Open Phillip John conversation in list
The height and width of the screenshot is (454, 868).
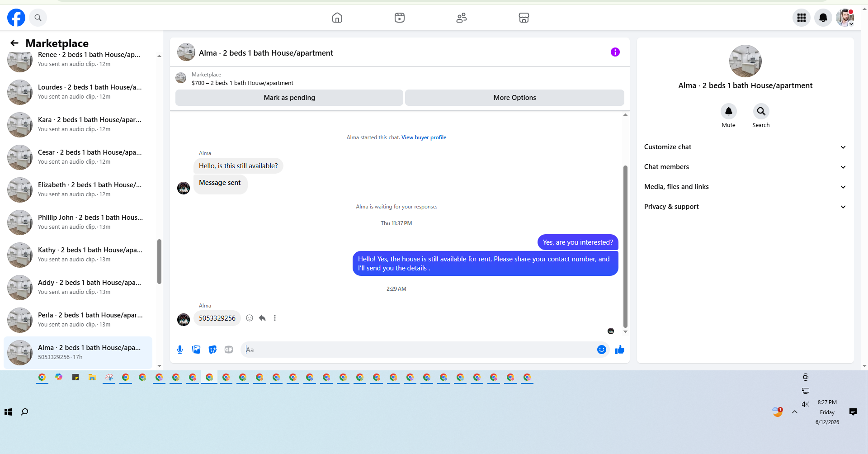click(78, 222)
